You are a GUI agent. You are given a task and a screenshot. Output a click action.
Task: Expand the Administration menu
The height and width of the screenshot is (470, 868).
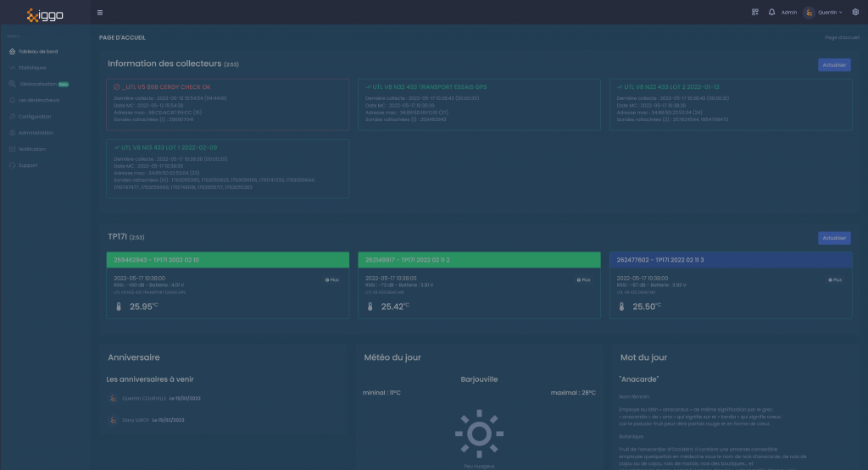pyautogui.click(x=36, y=133)
